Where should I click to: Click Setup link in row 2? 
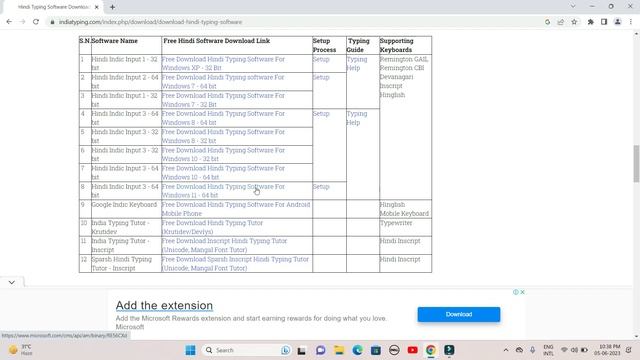(x=321, y=77)
